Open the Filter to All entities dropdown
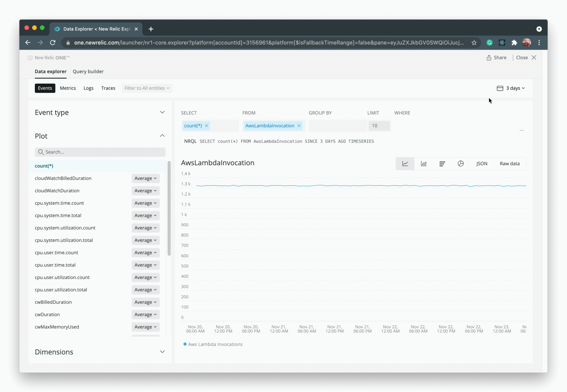Viewport: 567px width, 392px height. [147, 88]
